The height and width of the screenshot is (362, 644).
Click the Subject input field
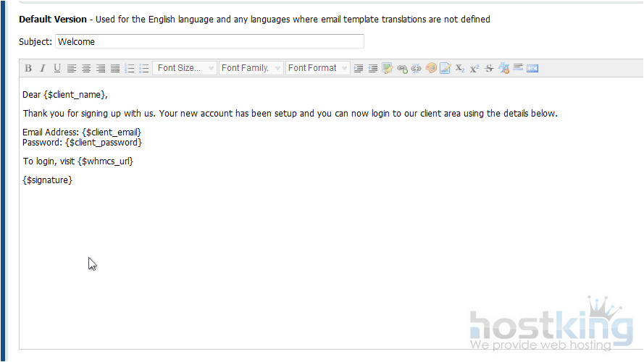(209, 41)
